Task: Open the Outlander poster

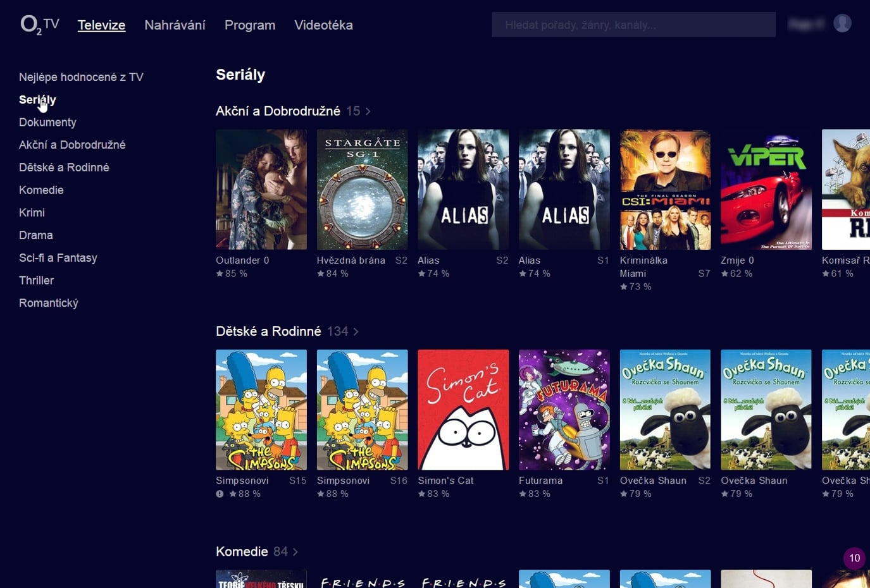Action: pyautogui.click(x=261, y=190)
